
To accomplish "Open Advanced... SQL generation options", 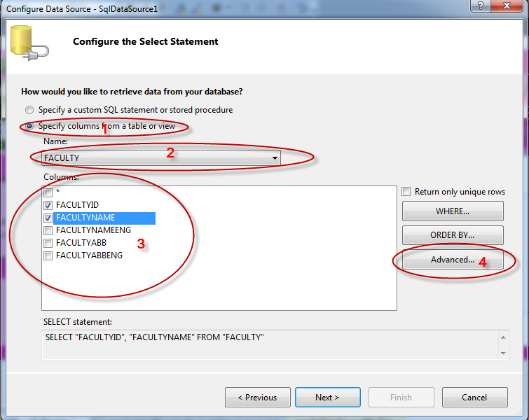I will 453,260.
